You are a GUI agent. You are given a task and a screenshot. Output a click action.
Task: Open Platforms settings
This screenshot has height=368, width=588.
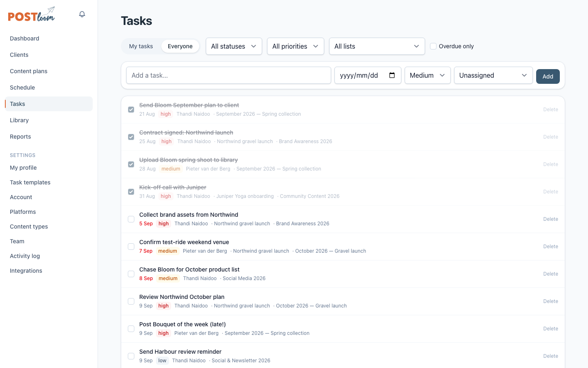[49, 212]
